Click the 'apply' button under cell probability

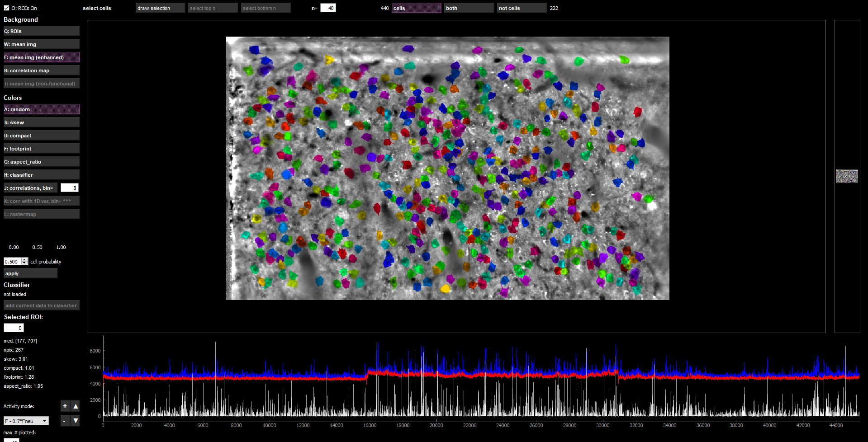[x=30, y=273]
